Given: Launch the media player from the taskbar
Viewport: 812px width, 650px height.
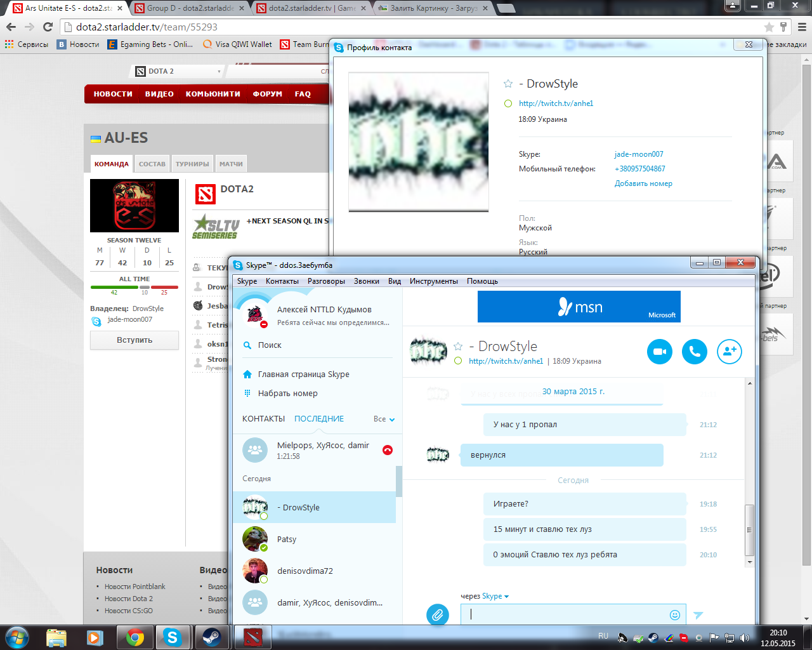Looking at the screenshot, I should pos(95,637).
